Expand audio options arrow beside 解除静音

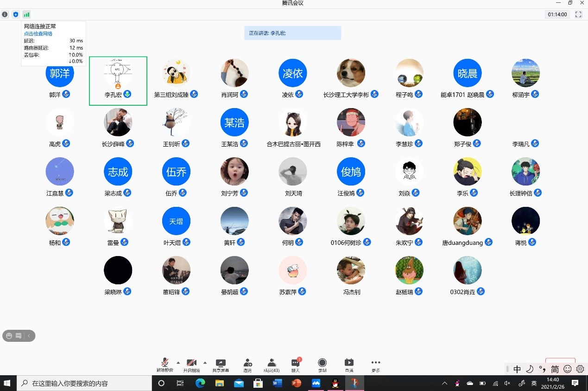pos(178,362)
